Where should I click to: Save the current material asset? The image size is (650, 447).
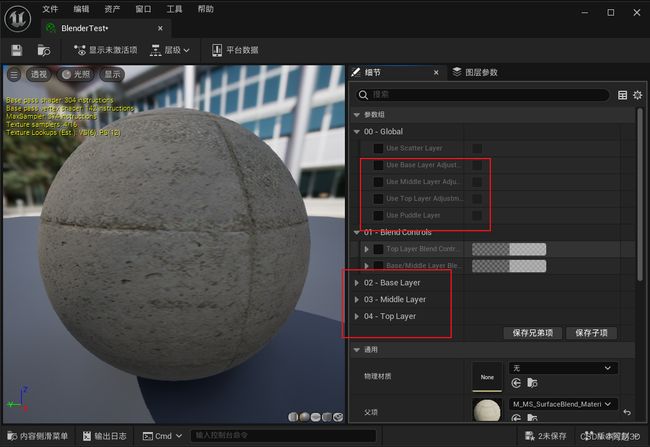[17, 51]
